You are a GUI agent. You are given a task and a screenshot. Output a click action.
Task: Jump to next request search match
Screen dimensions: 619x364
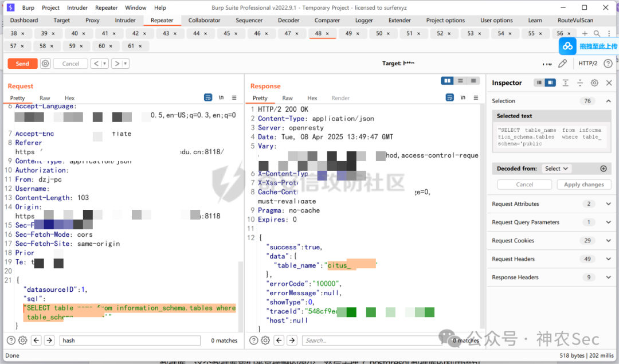tap(49, 340)
